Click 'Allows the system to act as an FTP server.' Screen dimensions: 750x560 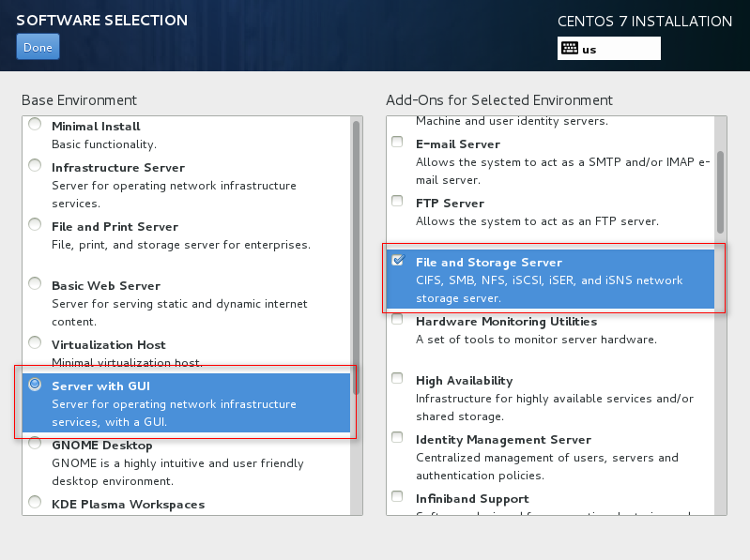pyautogui.click(x=537, y=221)
